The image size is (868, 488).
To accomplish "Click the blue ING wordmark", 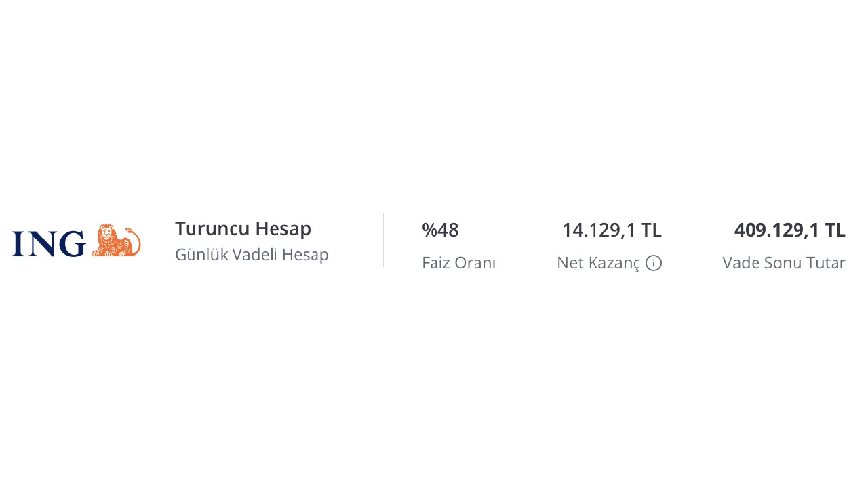I will (x=49, y=244).
